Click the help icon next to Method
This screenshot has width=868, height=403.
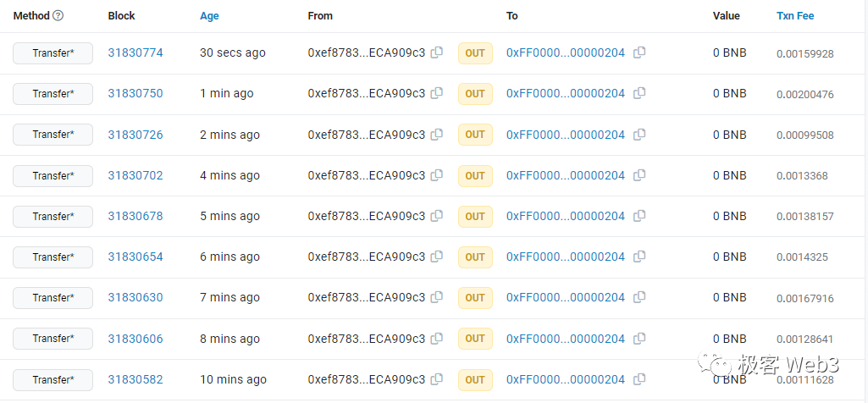[x=58, y=16]
